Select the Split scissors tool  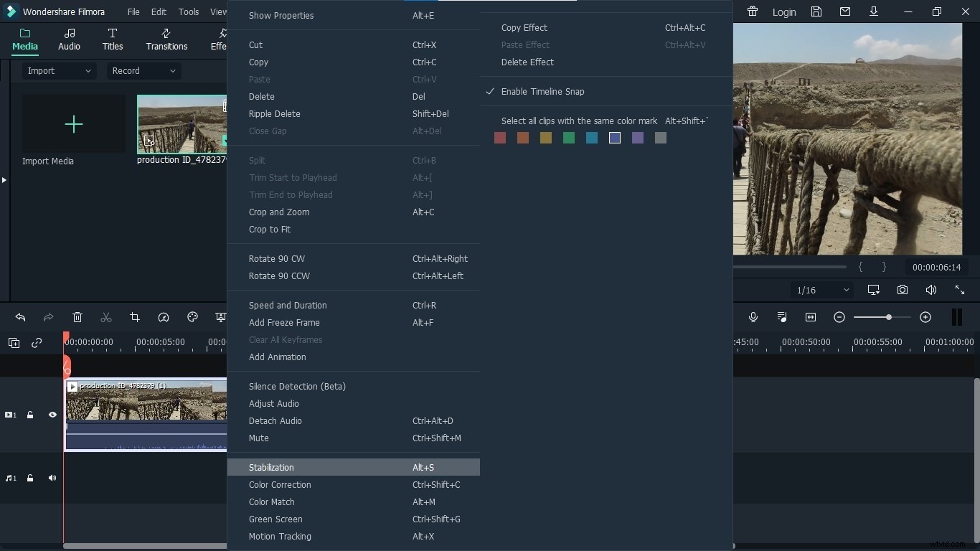click(x=105, y=317)
